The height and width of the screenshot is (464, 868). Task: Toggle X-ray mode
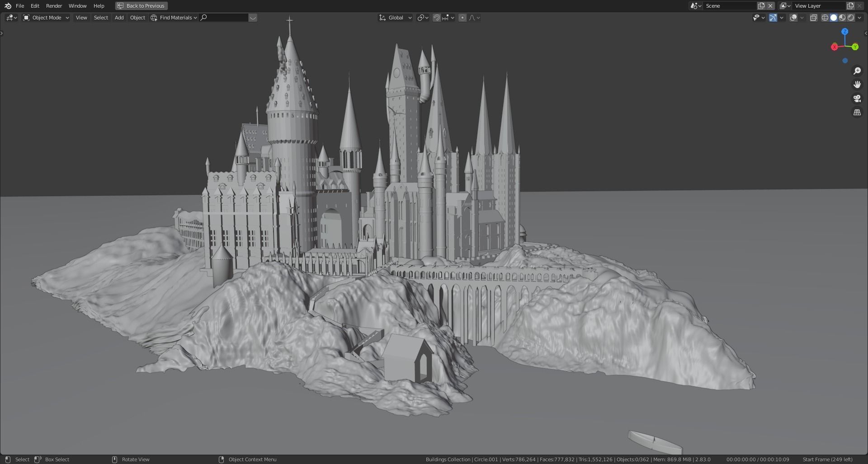pyautogui.click(x=813, y=18)
